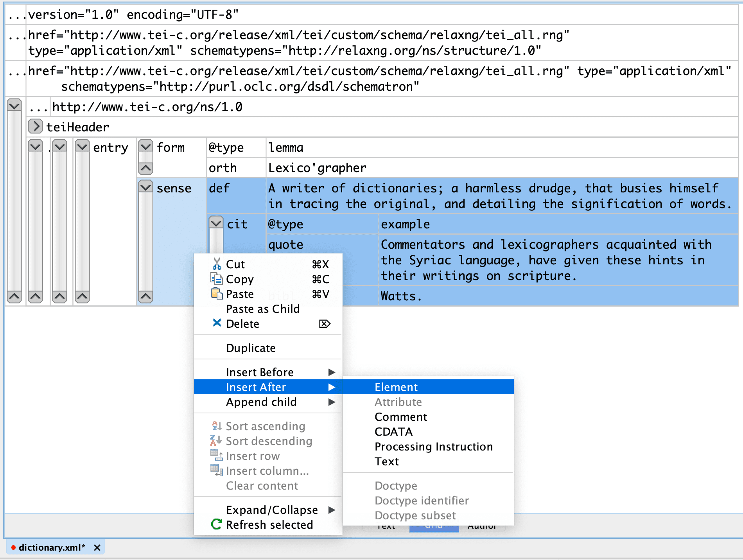Image resolution: width=743 pixels, height=560 pixels.
Task: Click the Insert column icon
Action: tap(217, 470)
